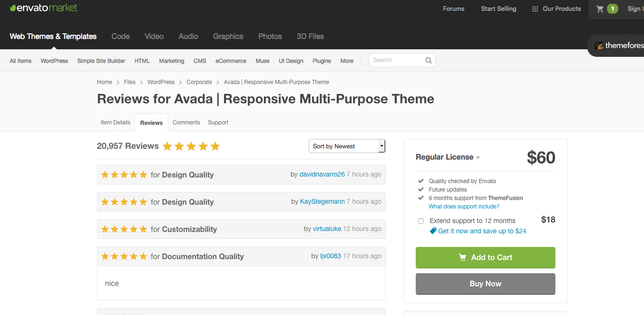The image size is (644, 315).
Task: Click the $18 extended support price
Action: (548, 220)
